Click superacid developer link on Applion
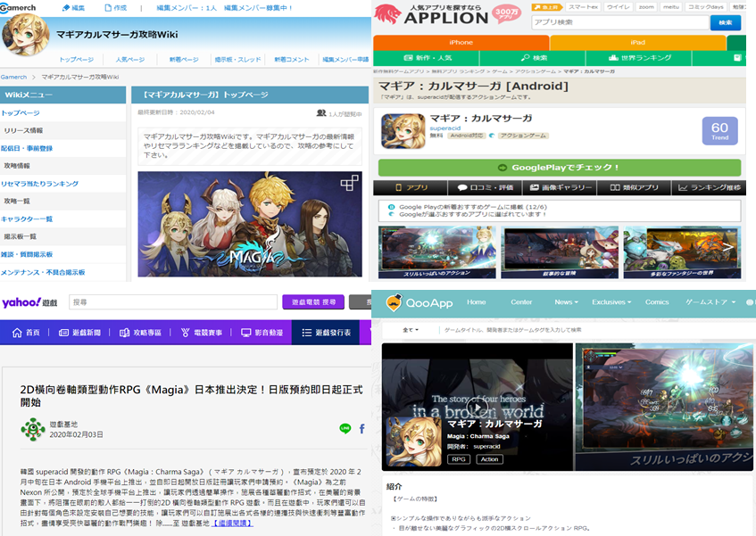Screen dimensions: 756x536 pyautogui.click(x=445, y=128)
